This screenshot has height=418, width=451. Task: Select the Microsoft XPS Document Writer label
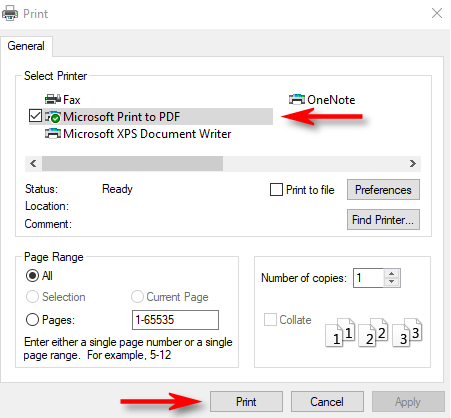147,134
